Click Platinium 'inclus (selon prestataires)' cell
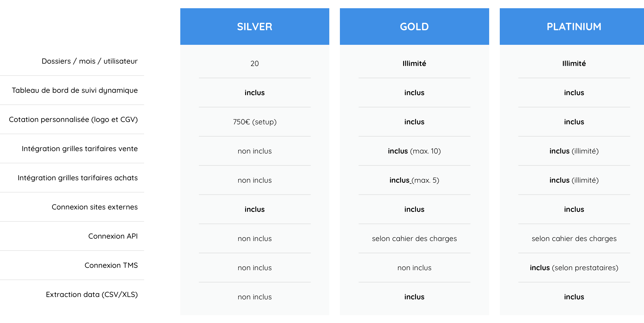Viewport: 644px width, 323px height. [574, 268]
